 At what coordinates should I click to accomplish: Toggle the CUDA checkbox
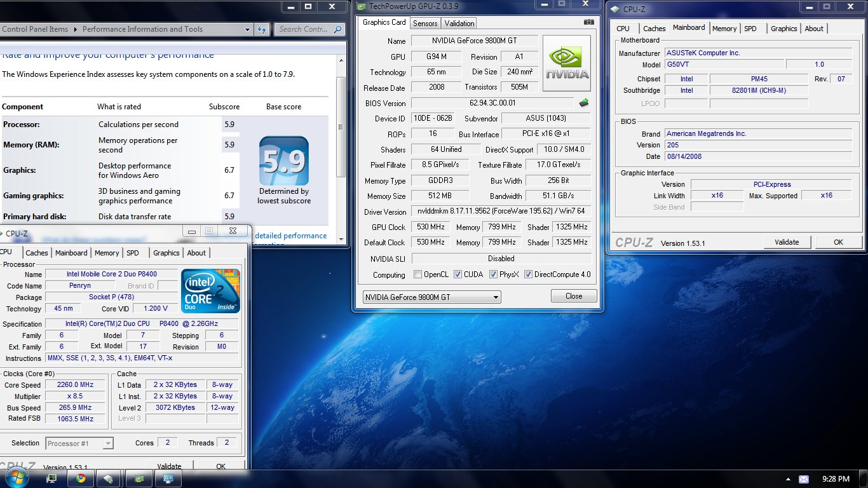(x=456, y=274)
